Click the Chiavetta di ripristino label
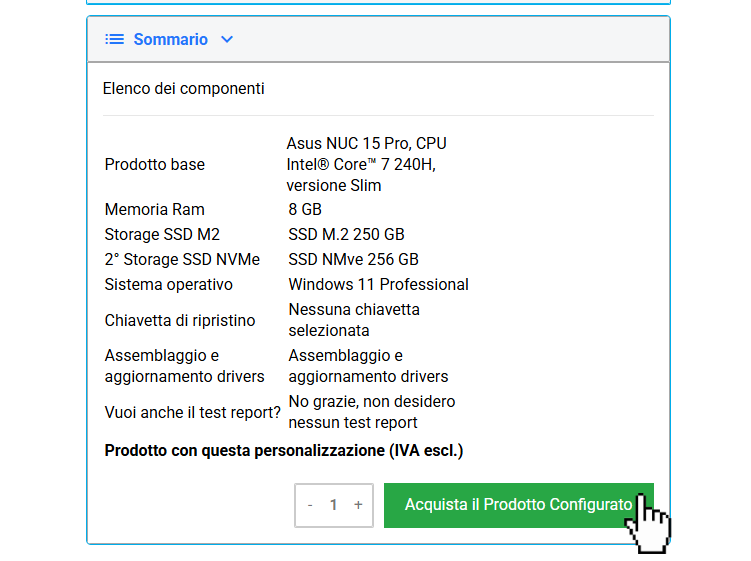This screenshot has width=751, height=561. [180, 321]
